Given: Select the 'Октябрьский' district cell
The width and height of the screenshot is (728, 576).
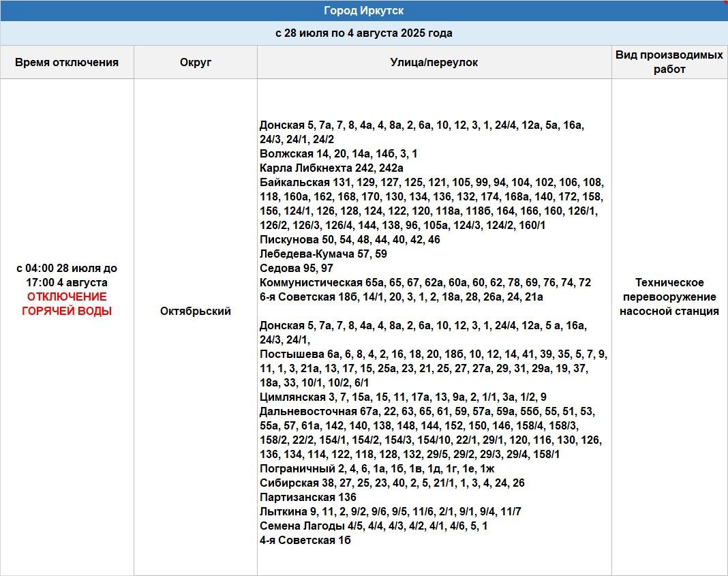Looking at the screenshot, I should [196, 312].
